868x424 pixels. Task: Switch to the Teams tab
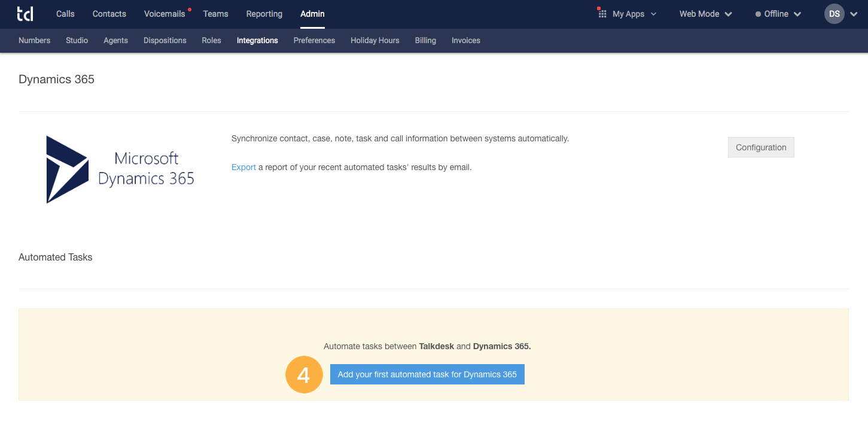[x=215, y=14]
